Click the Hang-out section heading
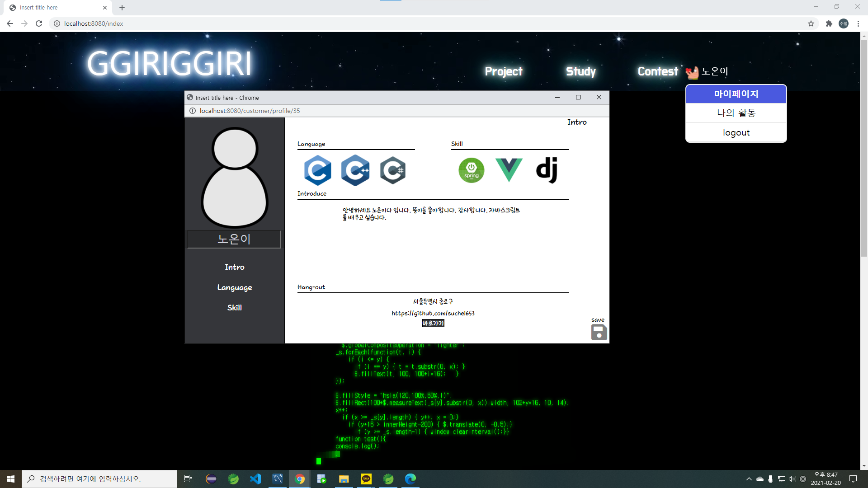 point(311,287)
